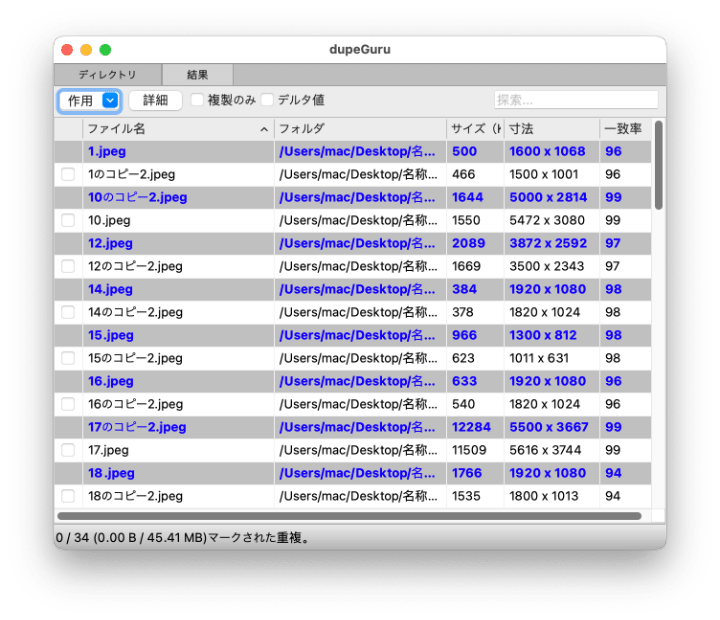Open the 作用 action dropdown
Viewport: 720px width, 620px height.
tap(89, 100)
